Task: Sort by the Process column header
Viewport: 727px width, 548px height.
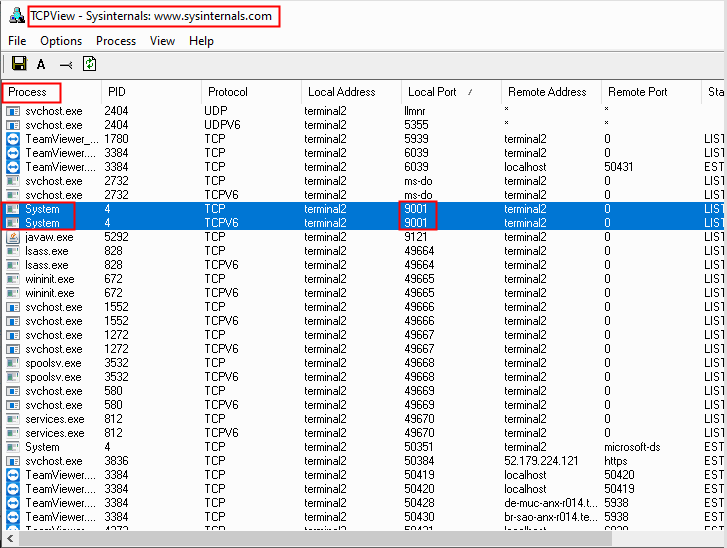Action: pyautogui.click(x=51, y=92)
